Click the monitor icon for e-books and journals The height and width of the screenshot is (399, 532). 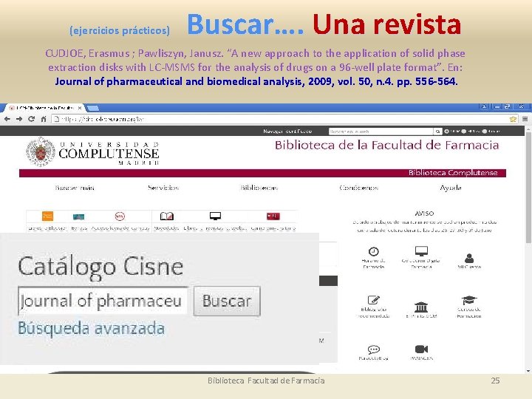(215, 216)
